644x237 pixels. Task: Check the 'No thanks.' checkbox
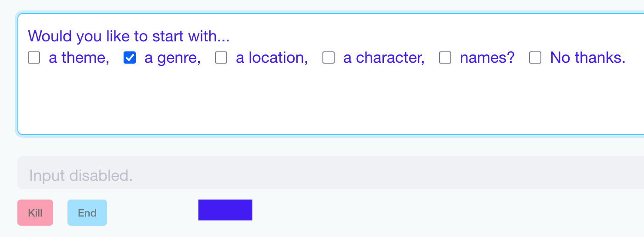coord(535,58)
